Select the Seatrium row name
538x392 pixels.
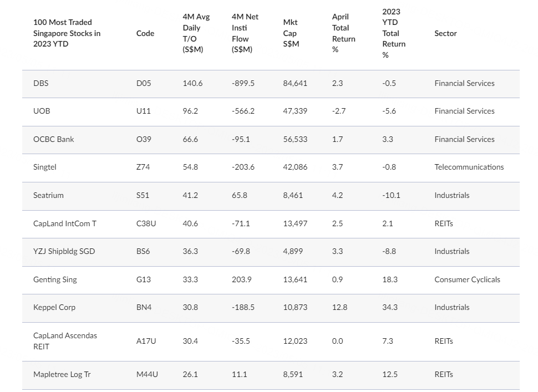click(x=48, y=195)
